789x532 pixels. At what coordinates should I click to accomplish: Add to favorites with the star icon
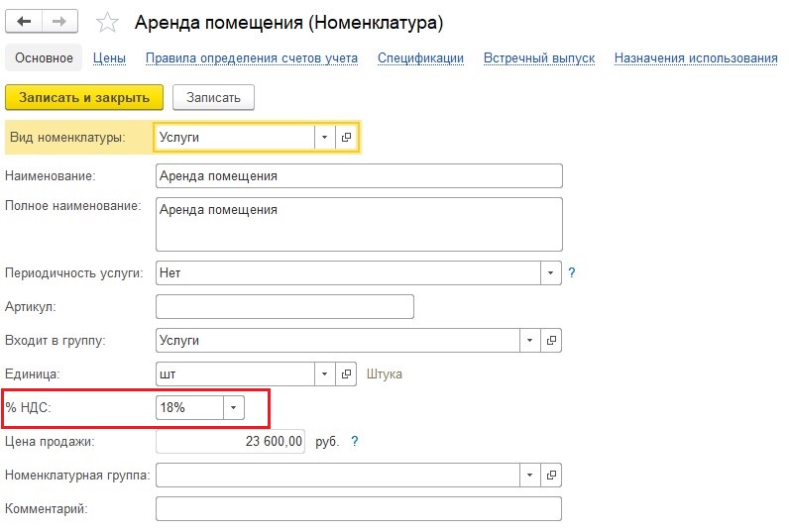107,23
